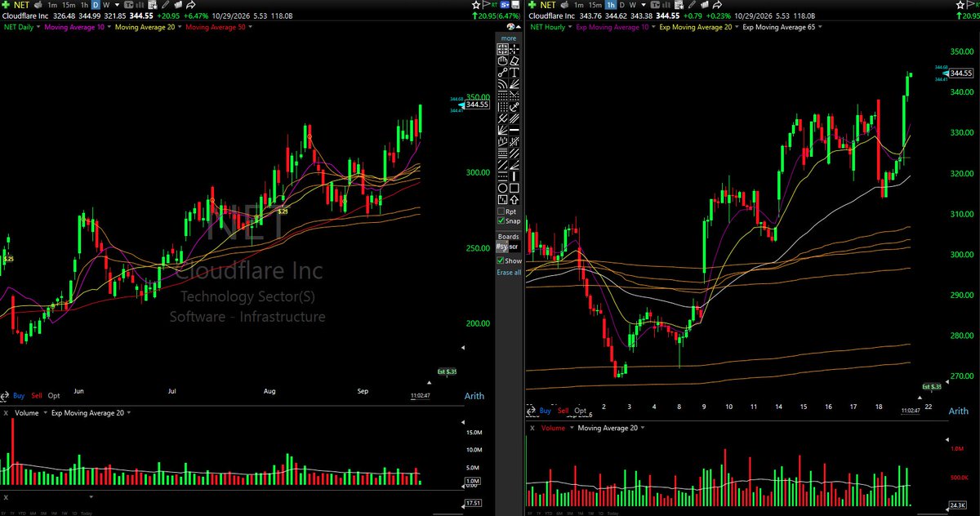Select YTD range under daily chart
The width and height of the screenshot is (980, 516).
[22, 514]
